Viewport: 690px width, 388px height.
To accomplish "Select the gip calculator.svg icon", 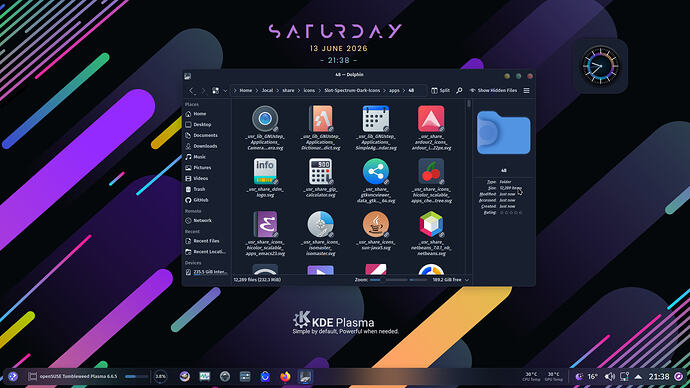I will coord(320,172).
